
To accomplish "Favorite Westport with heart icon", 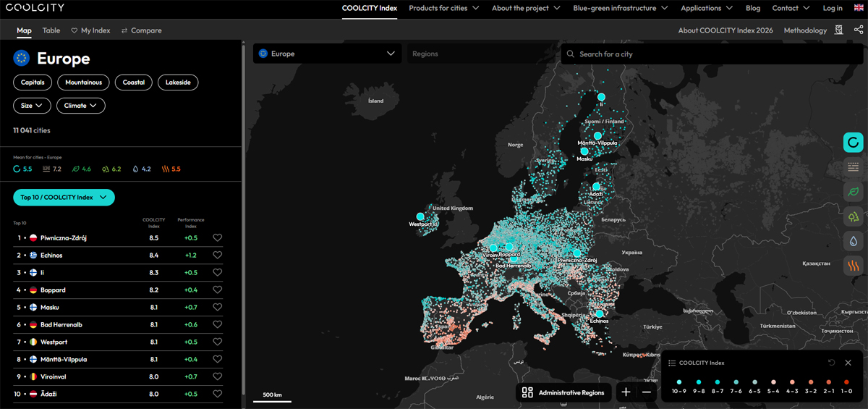I will [x=217, y=342].
